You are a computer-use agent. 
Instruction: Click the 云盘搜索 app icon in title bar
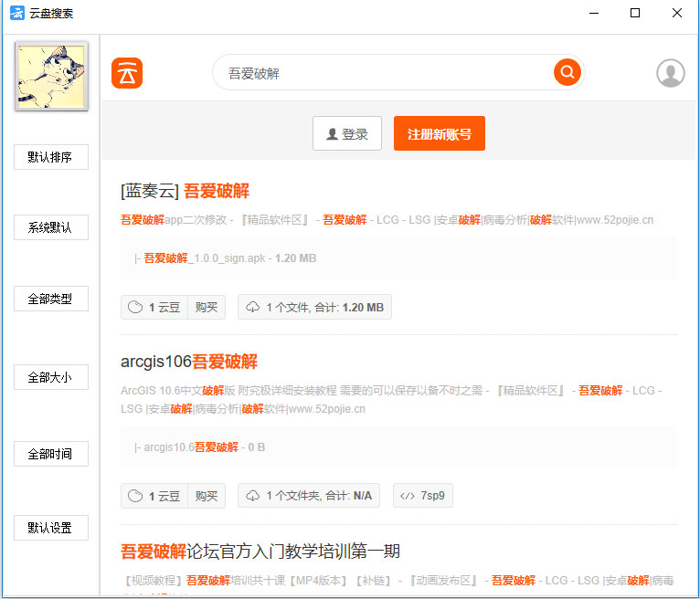[x=16, y=14]
